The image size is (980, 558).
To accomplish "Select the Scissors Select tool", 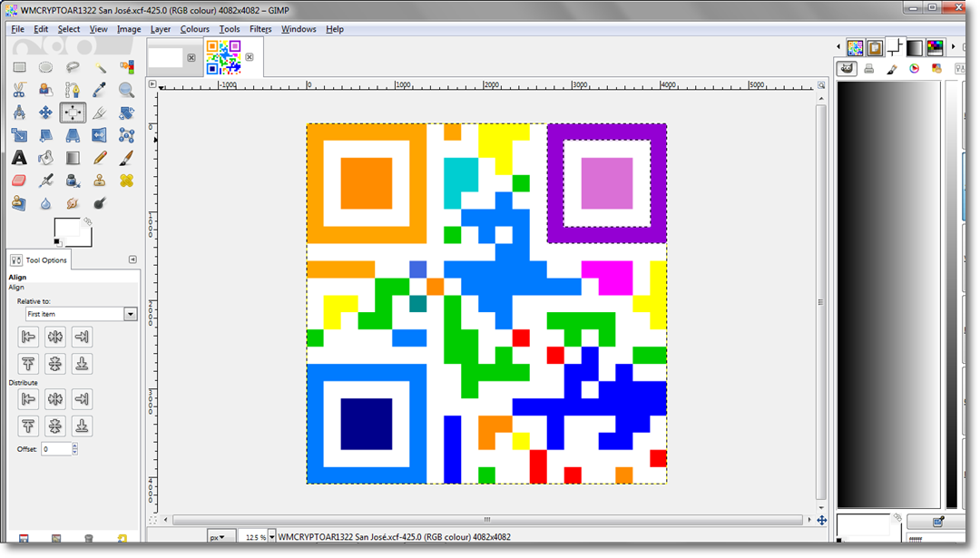I will pos(19,90).
